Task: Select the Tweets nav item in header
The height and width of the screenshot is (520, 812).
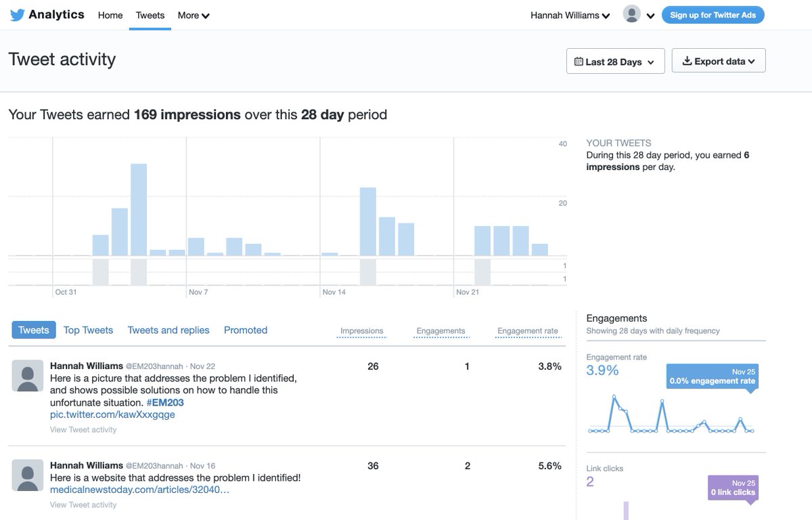Action: tap(150, 15)
